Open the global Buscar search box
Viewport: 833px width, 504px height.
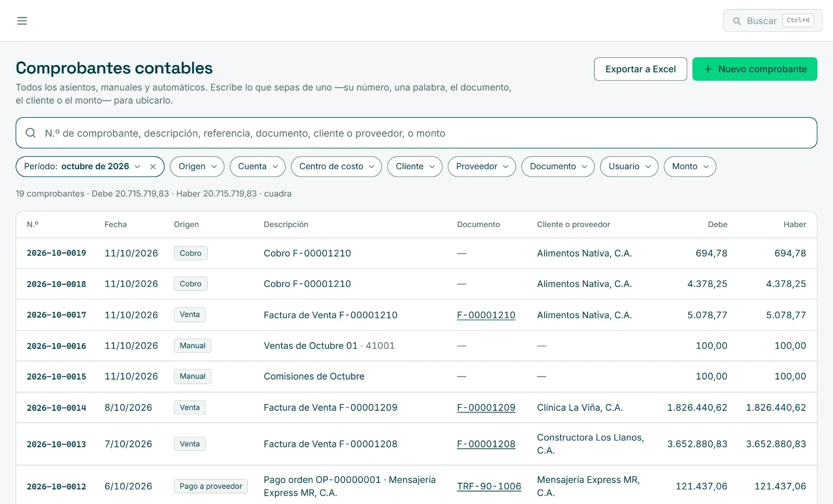coord(773,21)
